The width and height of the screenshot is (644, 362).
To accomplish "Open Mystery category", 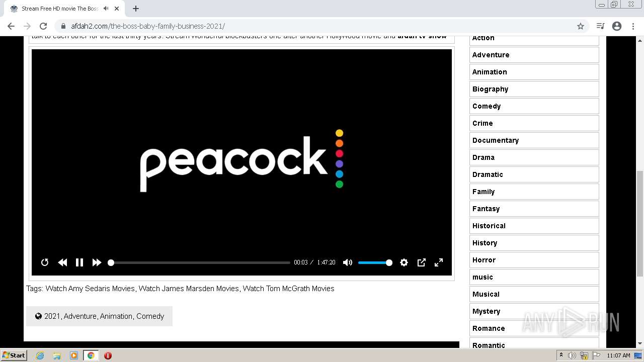I will (x=534, y=311).
